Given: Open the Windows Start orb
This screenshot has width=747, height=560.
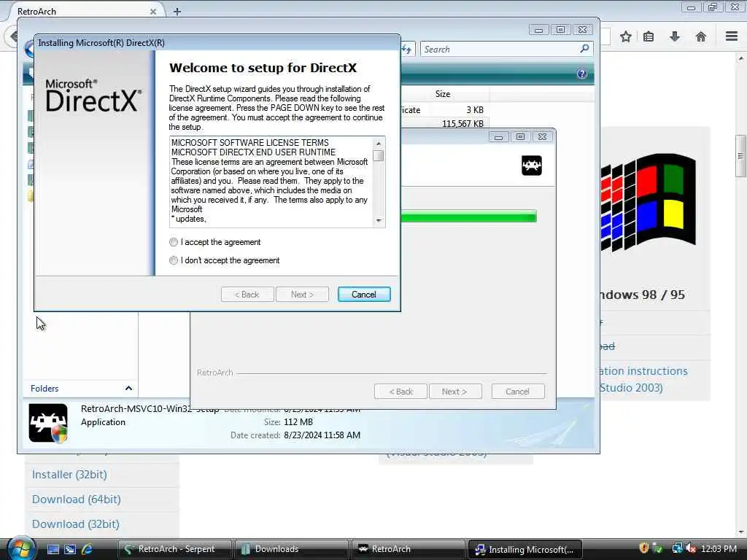Looking at the screenshot, I should point(20,548).
